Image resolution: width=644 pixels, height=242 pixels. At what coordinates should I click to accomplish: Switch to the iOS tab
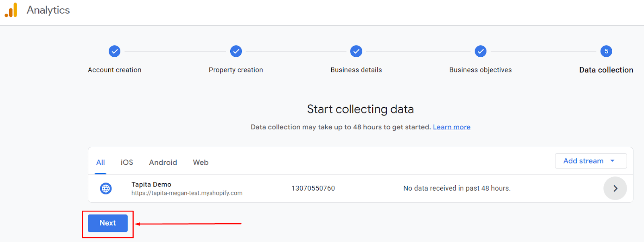coord(126,162)
